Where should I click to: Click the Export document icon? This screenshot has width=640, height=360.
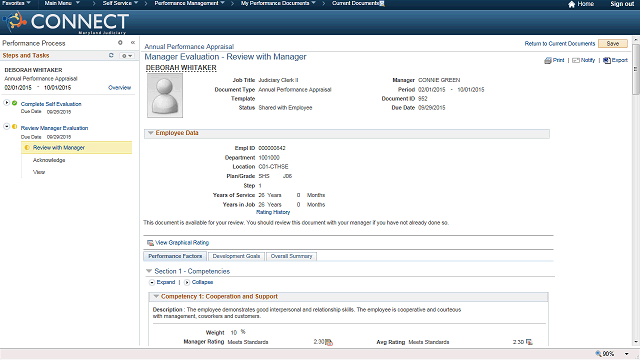point(607,60)
